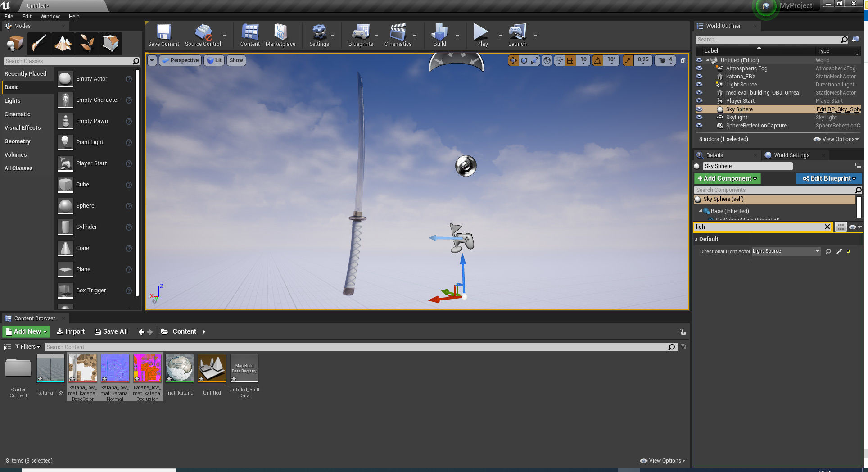Toggle visibility of Light Source actor

tap(699, 85)
